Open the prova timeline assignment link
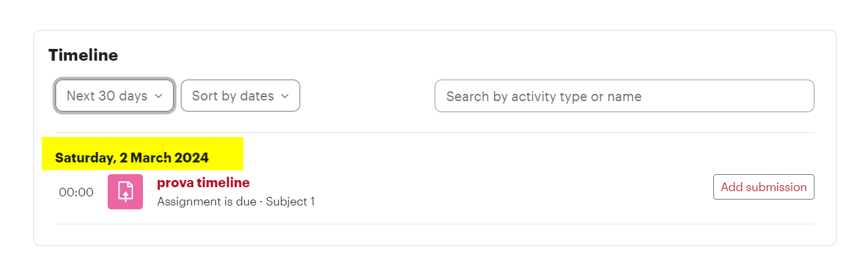 click(x=203, y=183)
